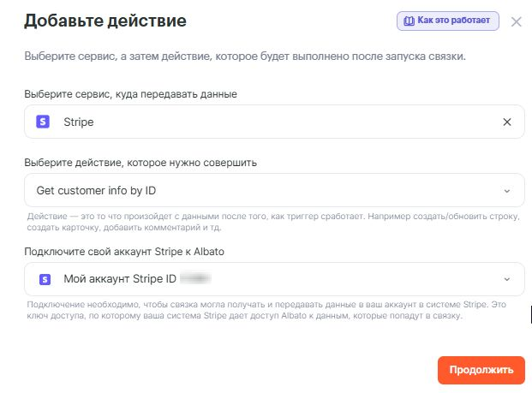Click the book icon beside "Как это работает"
The height and width of the screenshot is (393, 532).
(x=408, y=21)
